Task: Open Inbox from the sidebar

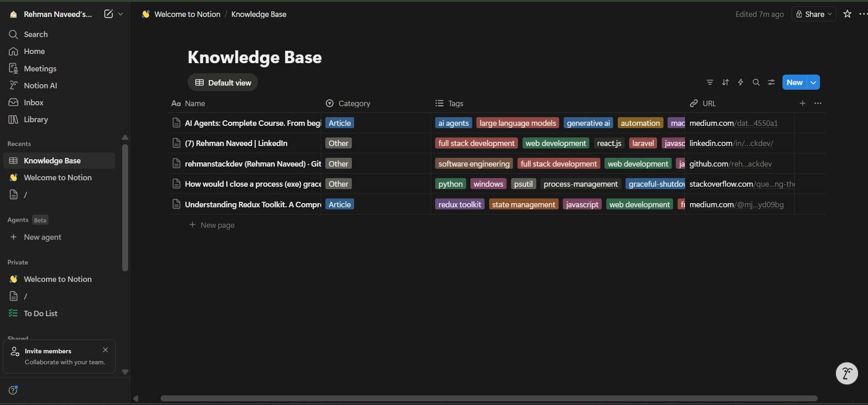Action: 33,103
